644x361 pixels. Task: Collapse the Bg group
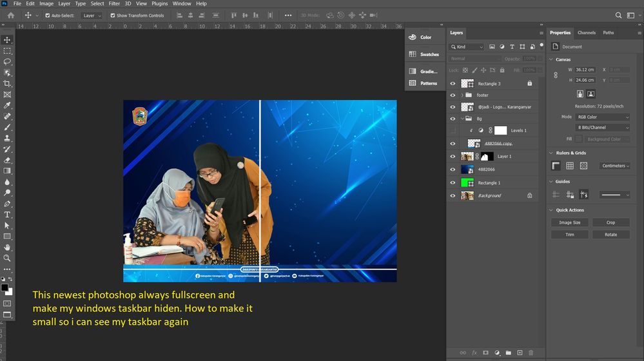pyautogui.click(x=462, y=119)
